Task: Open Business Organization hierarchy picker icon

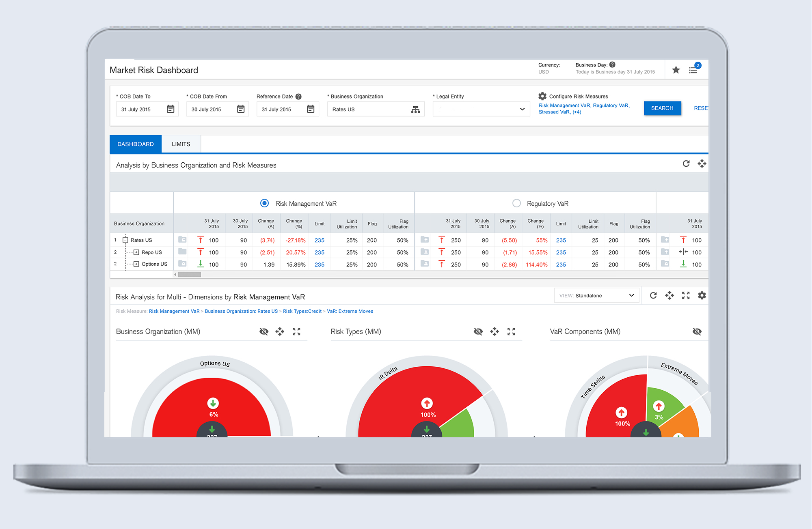Action: pos(415,110)
